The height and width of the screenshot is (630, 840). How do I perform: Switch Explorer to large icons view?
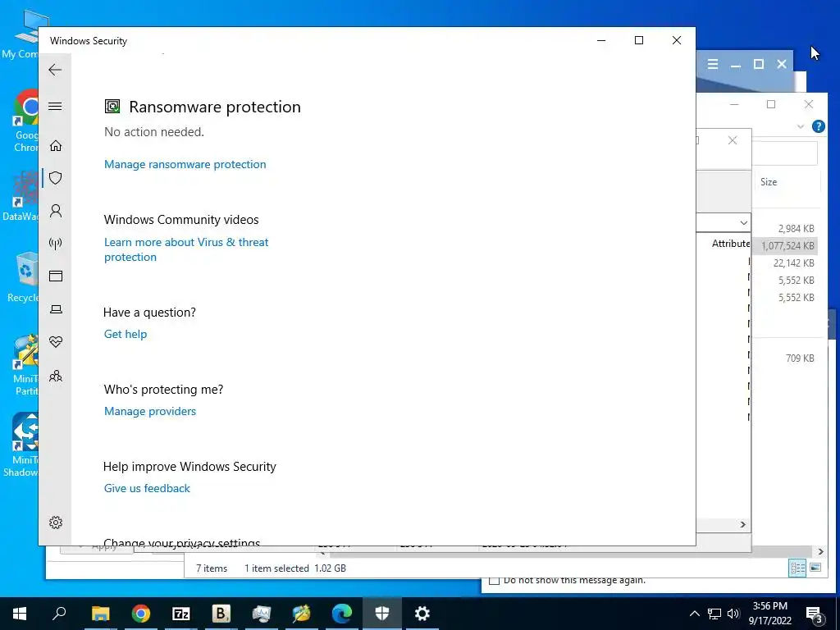(x=815, y=568)
